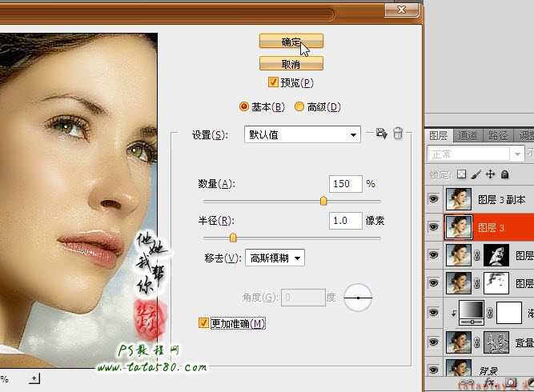Click the 半径 radius slider handle
534x392 pixels.
tap(233, 238)
